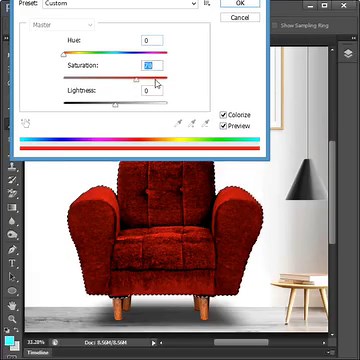Select the Gradient tool

12,208
